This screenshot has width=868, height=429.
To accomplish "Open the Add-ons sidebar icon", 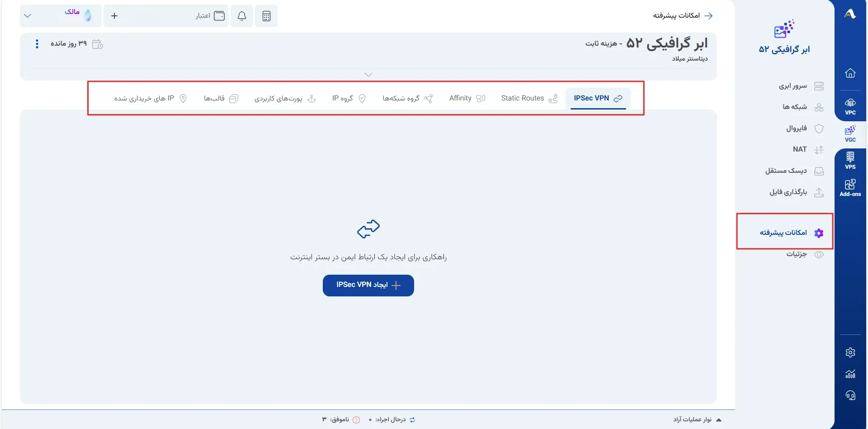I will coord(850,188).
